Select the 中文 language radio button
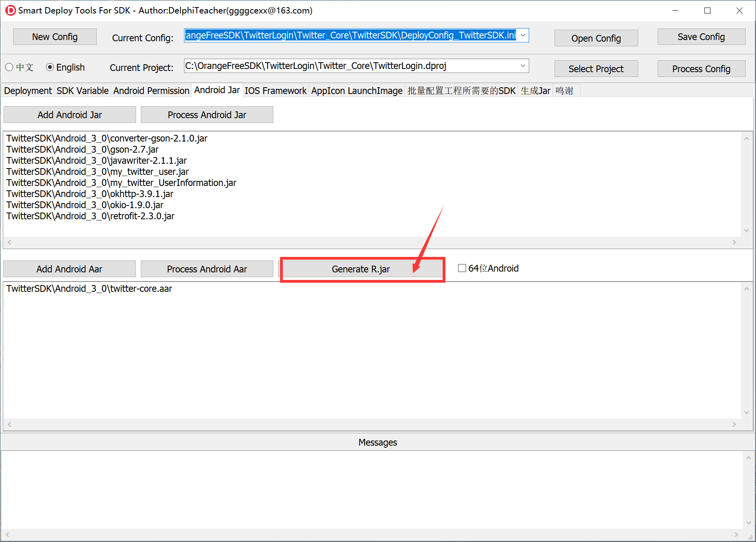The height and width of the screenshot is (542, 756). [x=9, y=67]
